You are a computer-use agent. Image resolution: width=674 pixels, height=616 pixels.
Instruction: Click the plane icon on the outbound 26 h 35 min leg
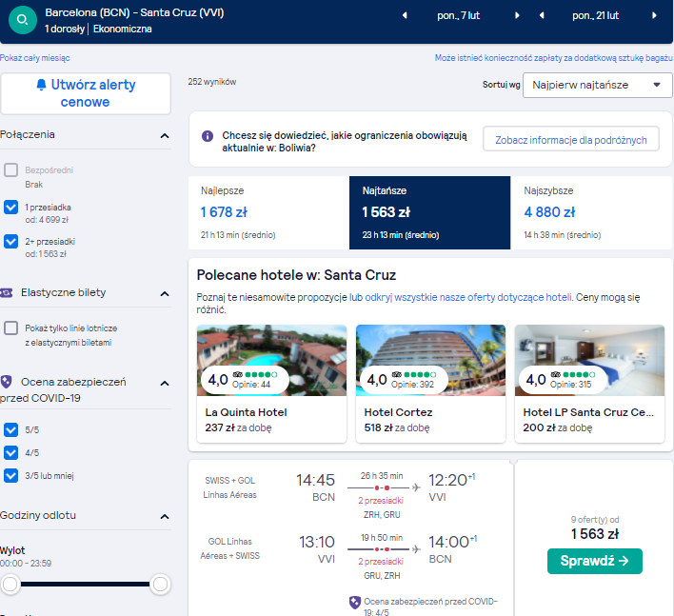[416, 487]
